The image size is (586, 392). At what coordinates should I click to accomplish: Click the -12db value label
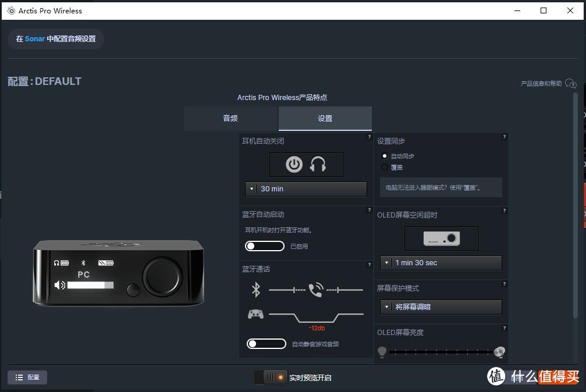[x=317, y=328]
